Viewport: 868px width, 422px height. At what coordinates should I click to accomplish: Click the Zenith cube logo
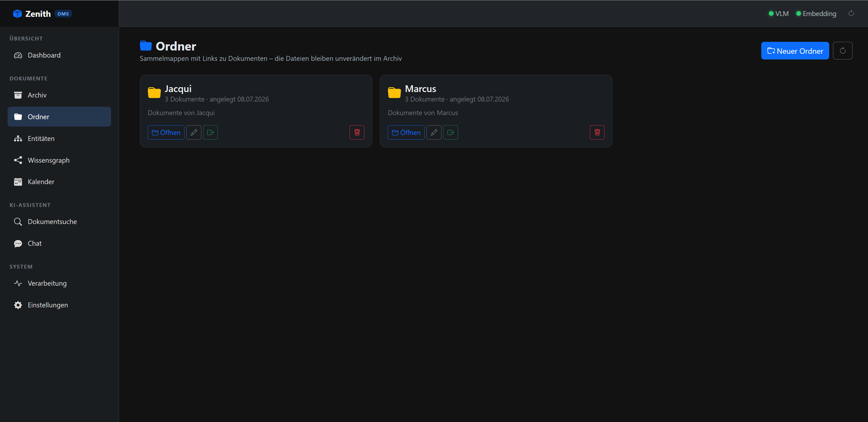coord(18,14)
